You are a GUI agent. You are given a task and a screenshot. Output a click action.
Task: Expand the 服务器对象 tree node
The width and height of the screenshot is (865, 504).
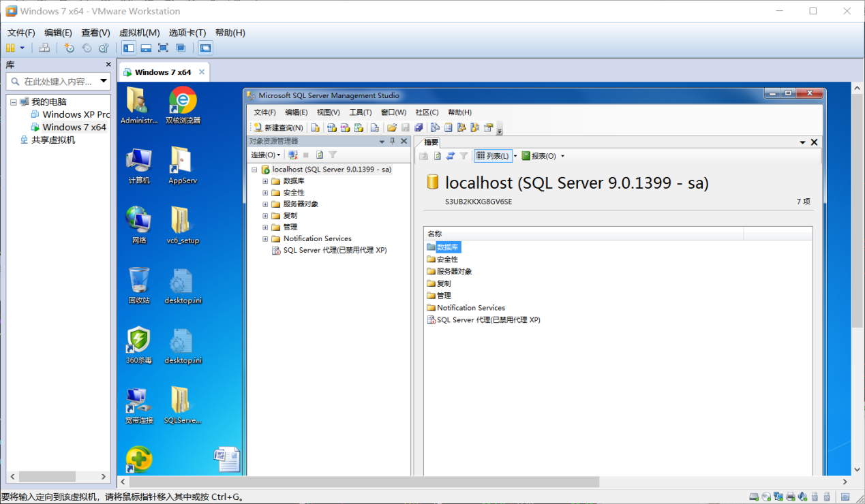(x=266, y=204)
